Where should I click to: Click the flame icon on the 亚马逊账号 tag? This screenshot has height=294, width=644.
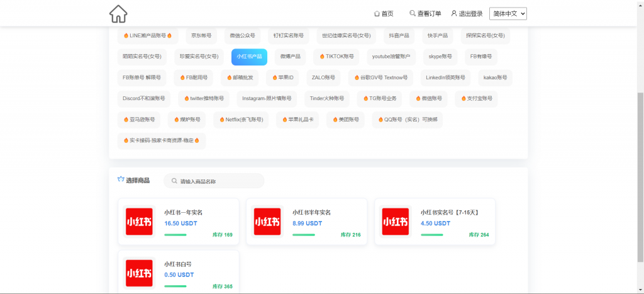tap(126, 120)
